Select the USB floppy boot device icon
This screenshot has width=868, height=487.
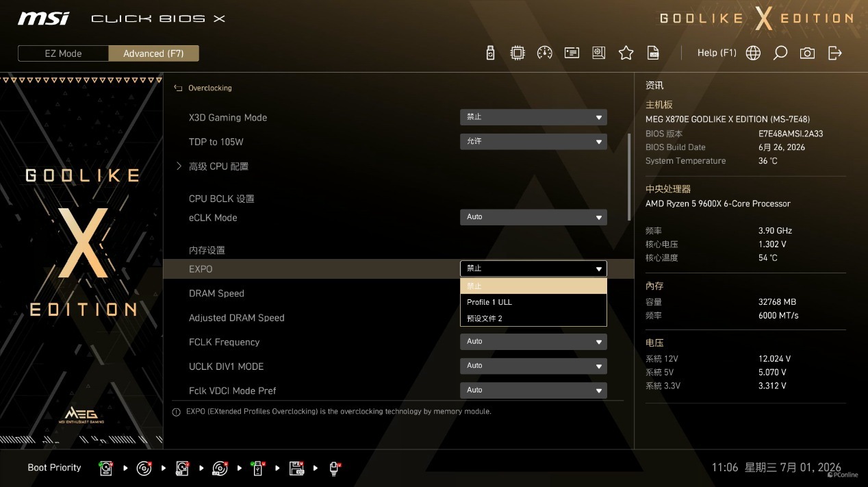click(x=296, y=468)
